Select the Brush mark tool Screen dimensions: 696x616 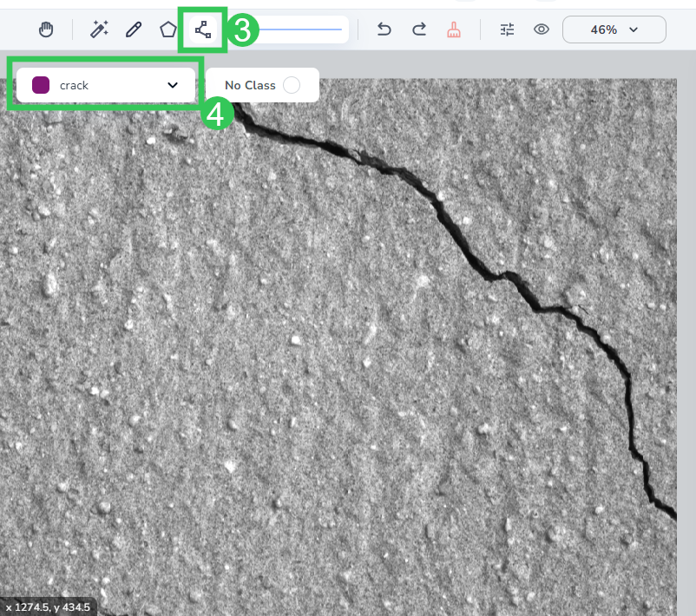click(x=455, y=29)
